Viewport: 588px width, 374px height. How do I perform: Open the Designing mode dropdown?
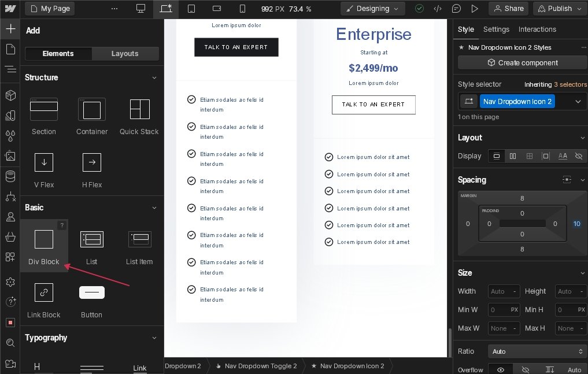(x=373, y=9)
